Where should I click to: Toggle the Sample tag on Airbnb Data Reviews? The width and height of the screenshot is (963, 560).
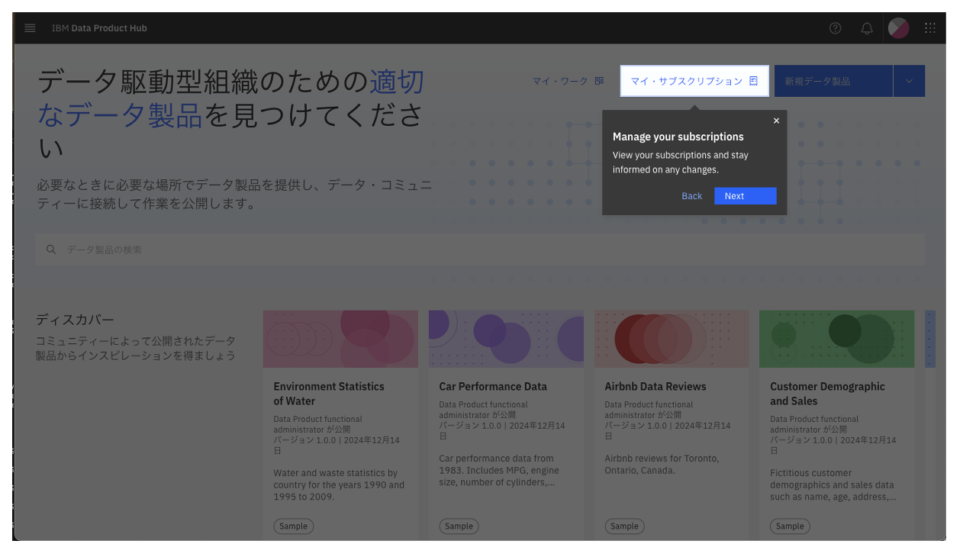click(x=624, y=526)
